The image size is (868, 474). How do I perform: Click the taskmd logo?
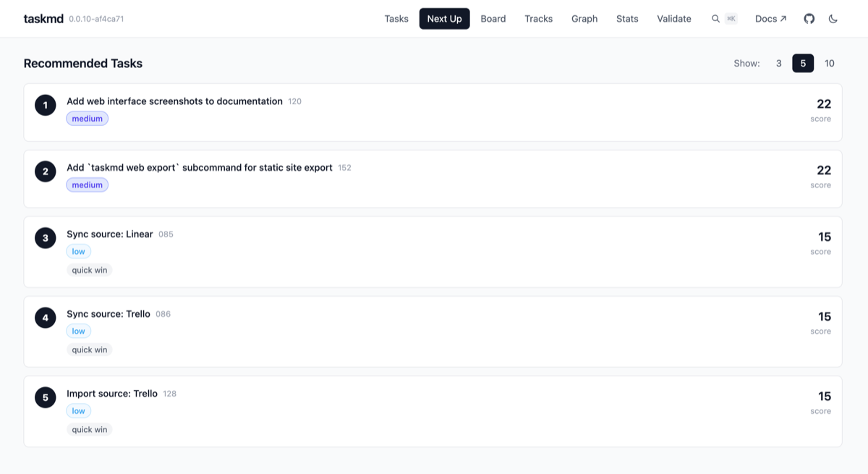point(42,18)
